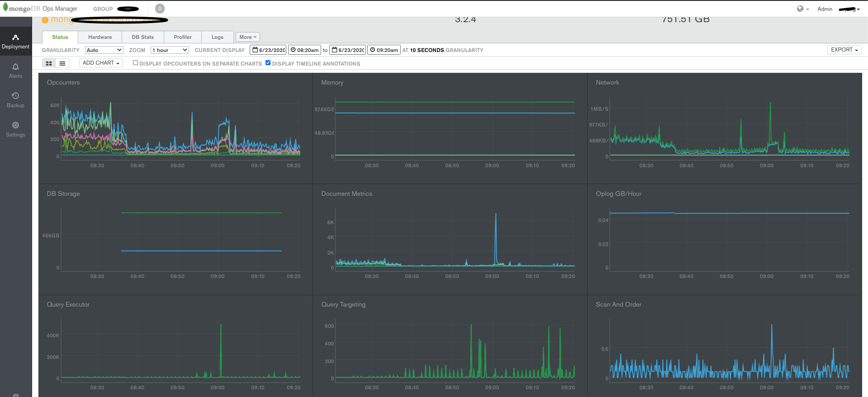The height and width of the screenshot is (397, 868).
Task: Click the Query Targeting chart title
Action: (343, 304)
